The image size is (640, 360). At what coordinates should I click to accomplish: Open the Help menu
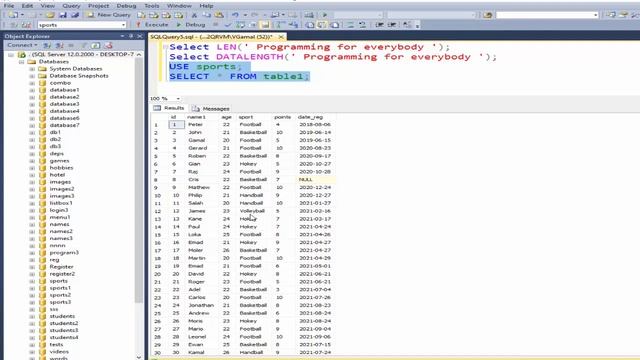pyautogui.click(x=206, y=6)
